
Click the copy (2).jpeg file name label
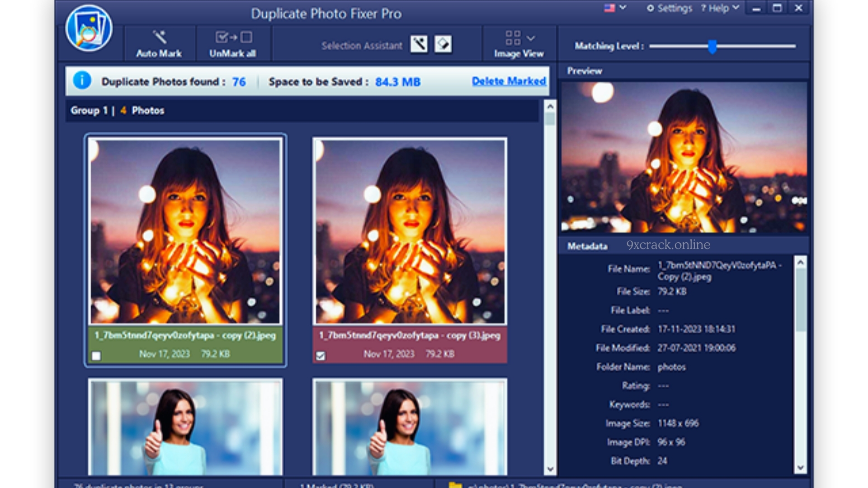(x=185, y=335)
